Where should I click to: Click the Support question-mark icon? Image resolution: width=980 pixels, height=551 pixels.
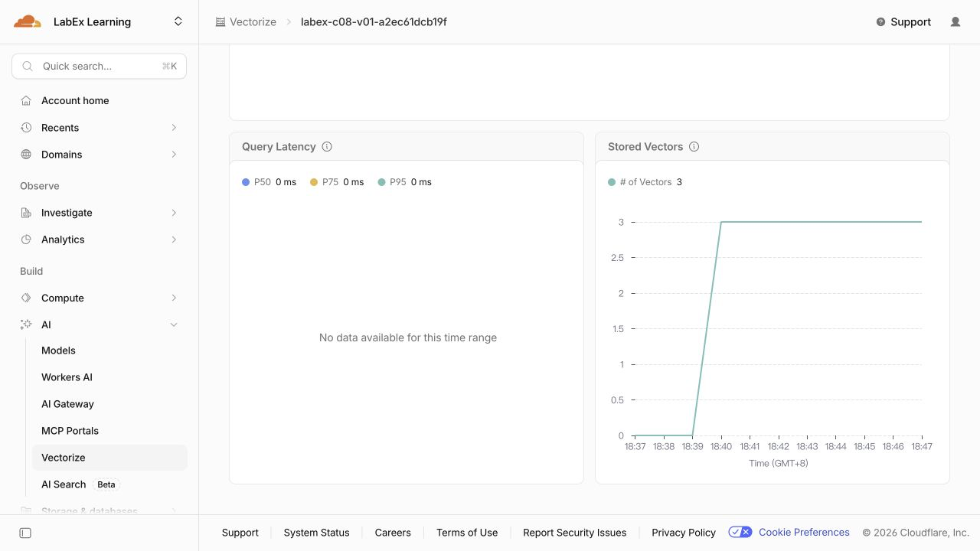(881, 22)
